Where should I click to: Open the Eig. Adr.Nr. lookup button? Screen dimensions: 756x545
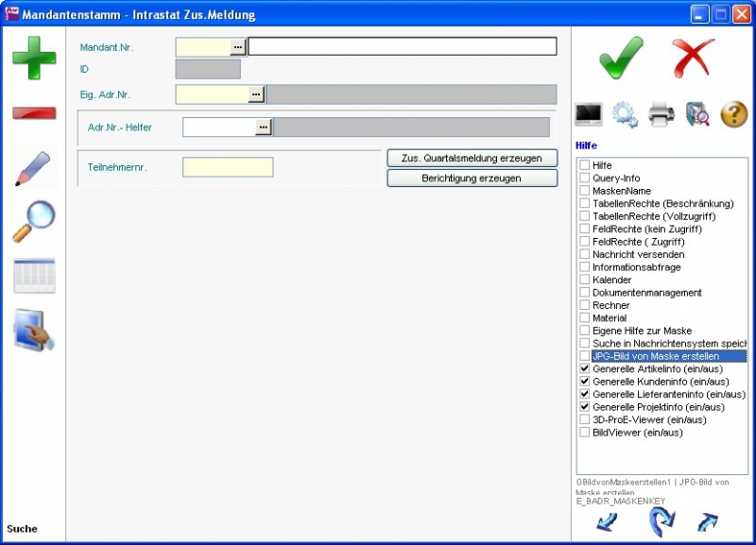point(256,94)
